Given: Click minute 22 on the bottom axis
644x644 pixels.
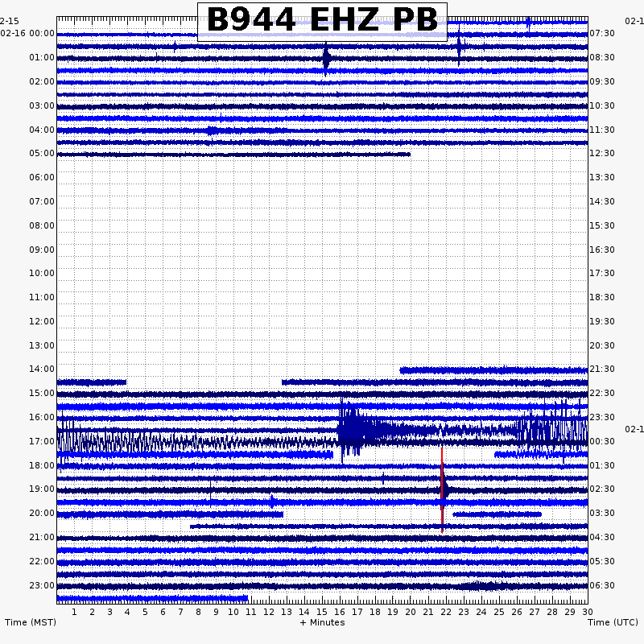Looking at the screenshot, I should (x=446, y=612).
